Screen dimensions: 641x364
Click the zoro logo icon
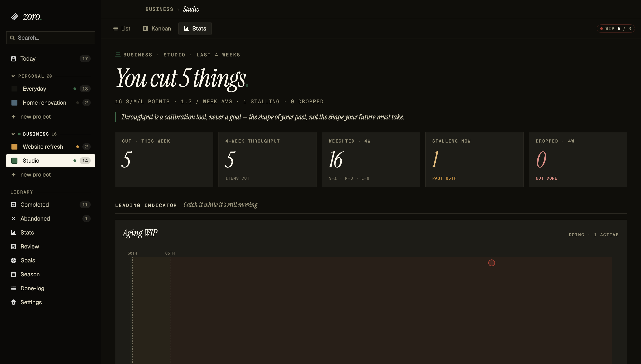15,17
